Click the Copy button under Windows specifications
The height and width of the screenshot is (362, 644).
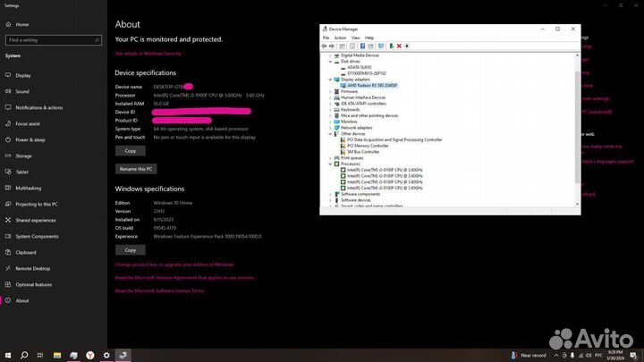(131, 250)
